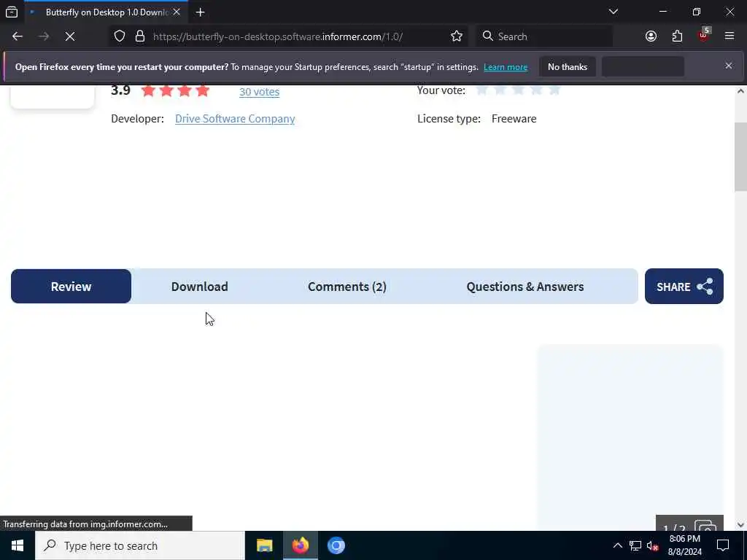Click the Type here to search box
Image resolution: width=747 pixels, height=560 pixels.
click(140, 545)
